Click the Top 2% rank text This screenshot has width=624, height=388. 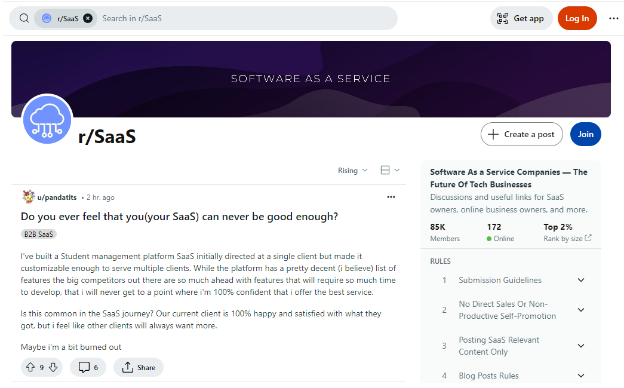coord(558,227)
